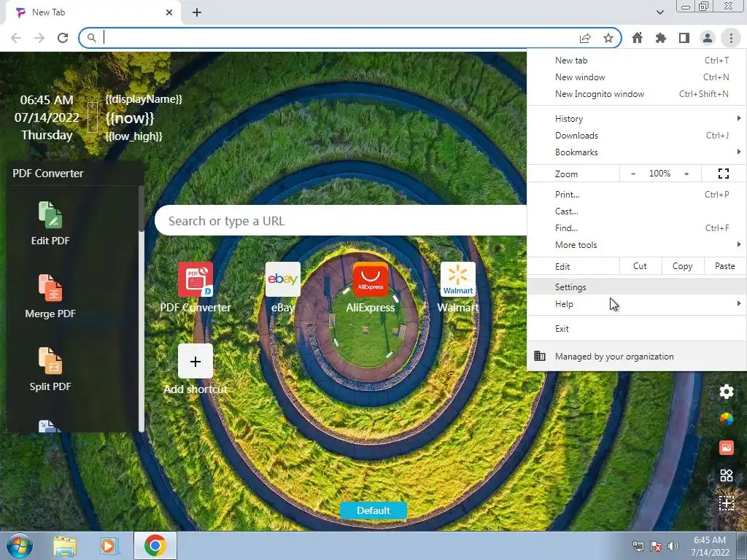Choose Cast... in the menu
Screen dimensions: 747x560
pos(636,211)
